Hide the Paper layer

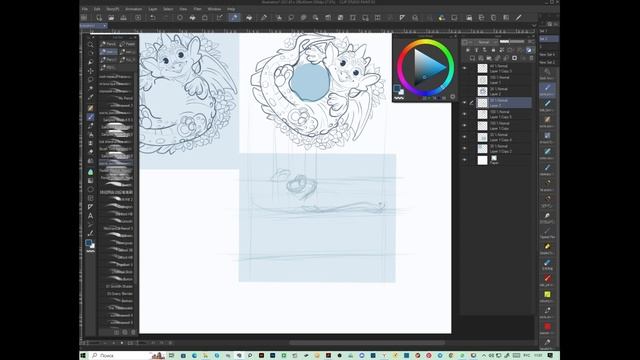click(464, 160)
